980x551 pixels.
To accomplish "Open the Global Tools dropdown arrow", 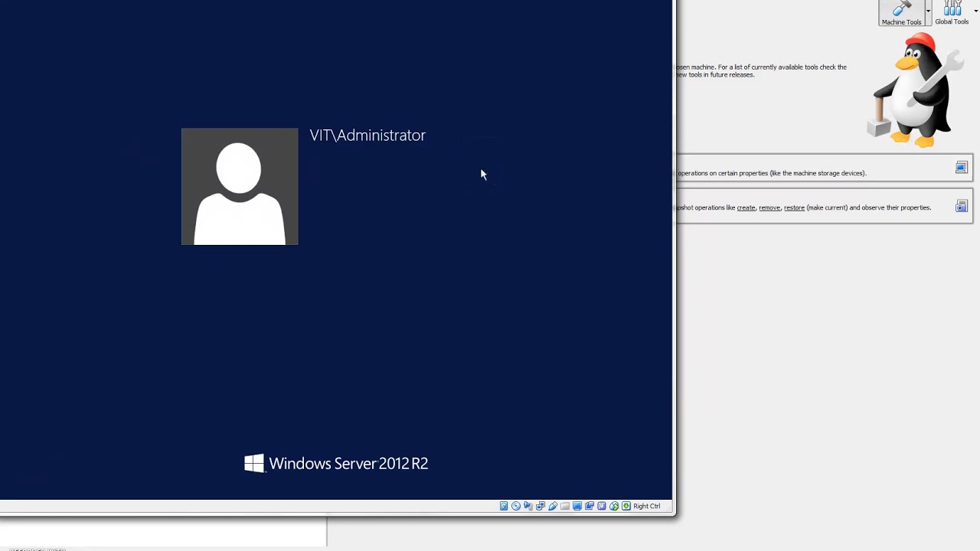I will click(x=975, y=11).
